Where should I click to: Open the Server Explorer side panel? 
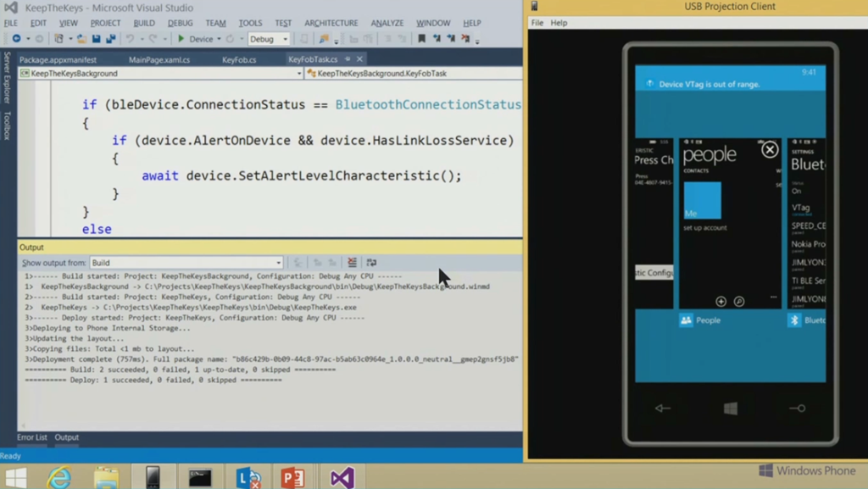click(x=7, y=77)
